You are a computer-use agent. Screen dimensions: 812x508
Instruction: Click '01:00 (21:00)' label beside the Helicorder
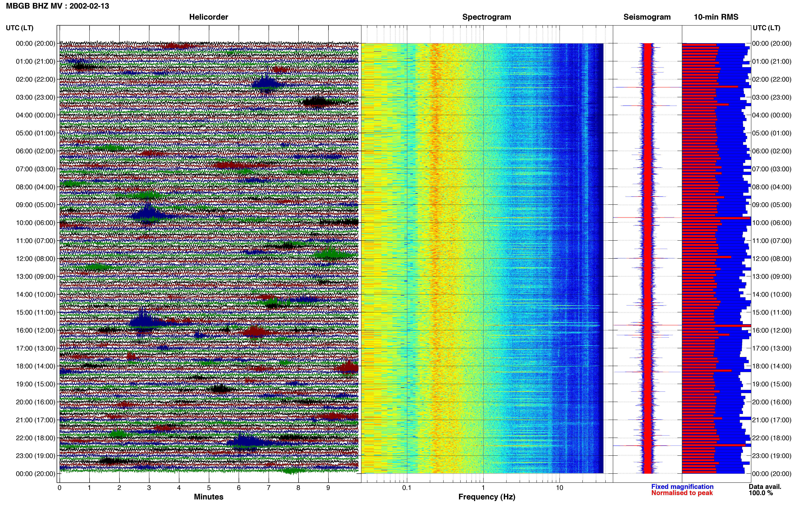[36, 61]
